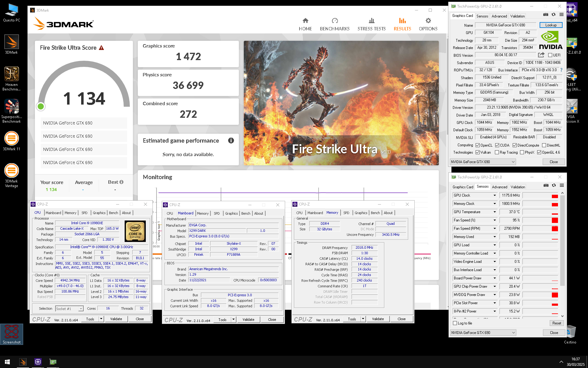Open Cestino recycle bin icon
The height and width of the screenshot is (368, 588).
(x=570, y=335)
